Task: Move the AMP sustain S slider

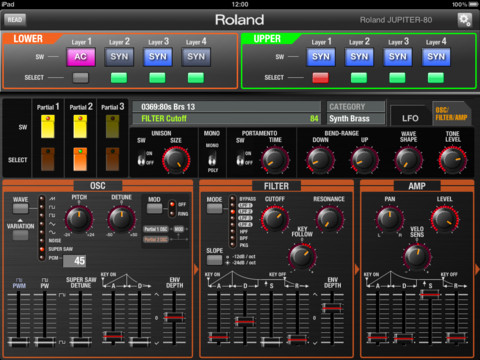Action: 430,294
